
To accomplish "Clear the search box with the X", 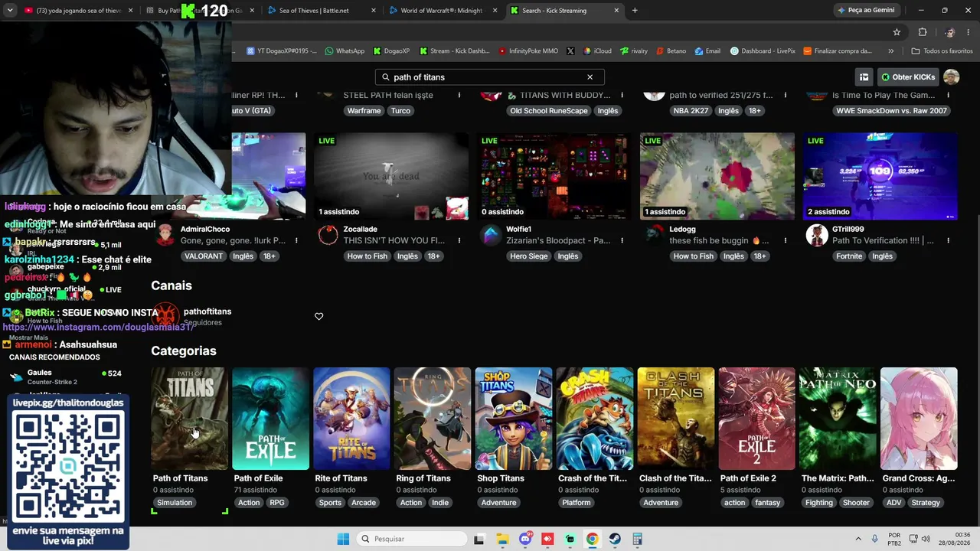I will coord(590,77).
